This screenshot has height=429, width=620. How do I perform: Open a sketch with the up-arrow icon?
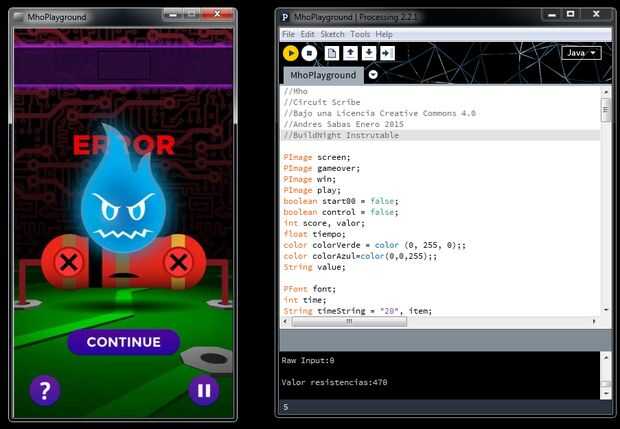pos(350,53)
